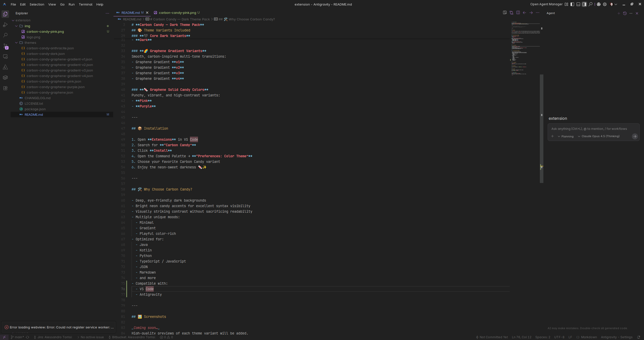Open the Chrome browser icon in title bar

point(599,4)
